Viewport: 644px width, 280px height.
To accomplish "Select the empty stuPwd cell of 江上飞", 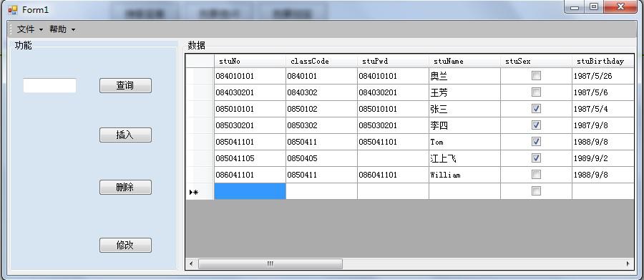I will click(x=393, y=158).
